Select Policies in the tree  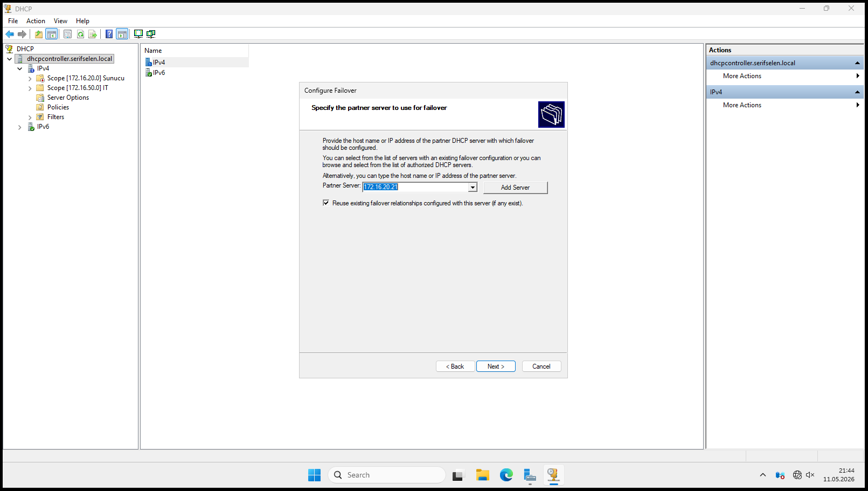click(58, 107)
